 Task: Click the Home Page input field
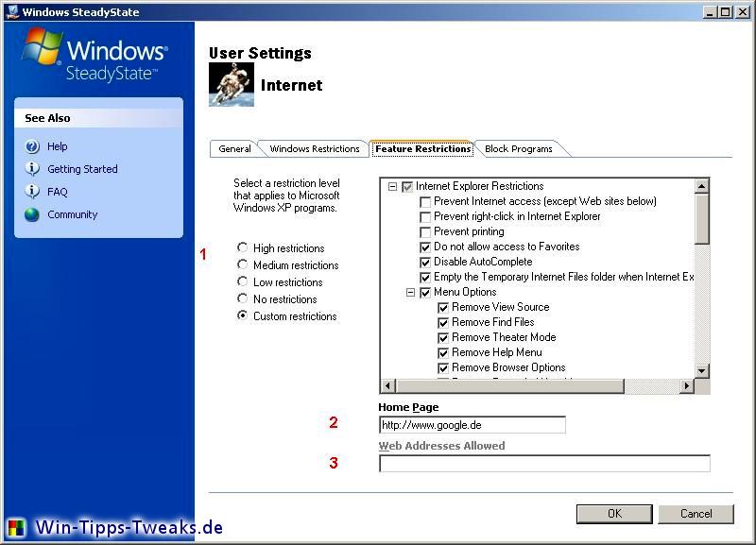click(x=472, y=425)
